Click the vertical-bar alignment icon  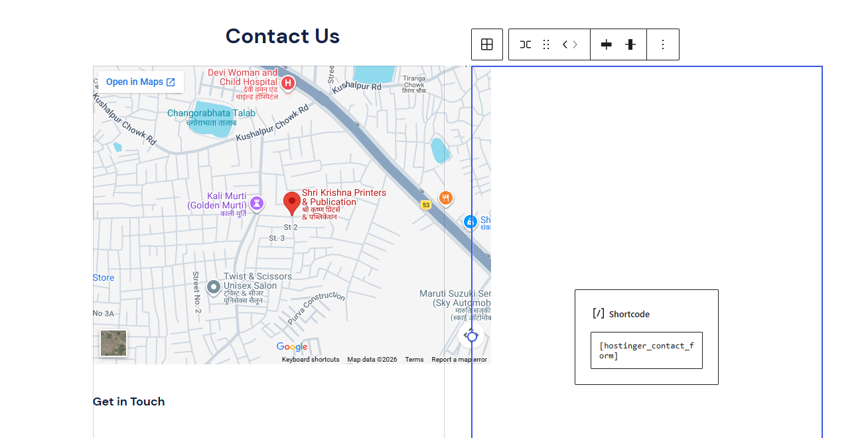(630, 44)
